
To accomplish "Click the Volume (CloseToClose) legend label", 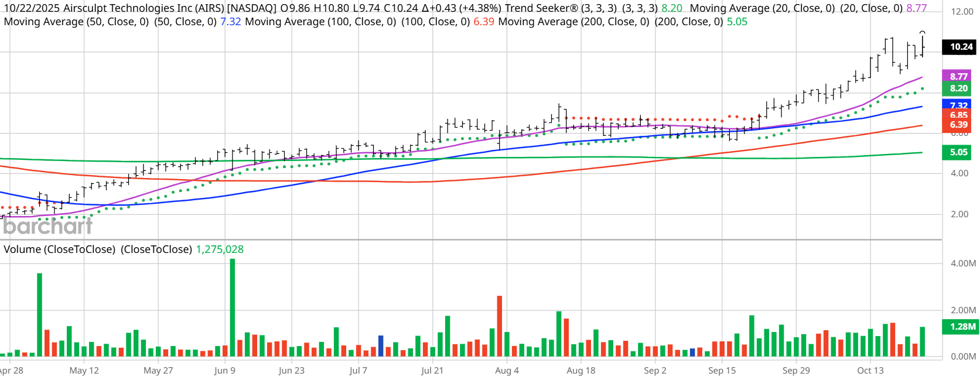I will [x=60, y=249].
